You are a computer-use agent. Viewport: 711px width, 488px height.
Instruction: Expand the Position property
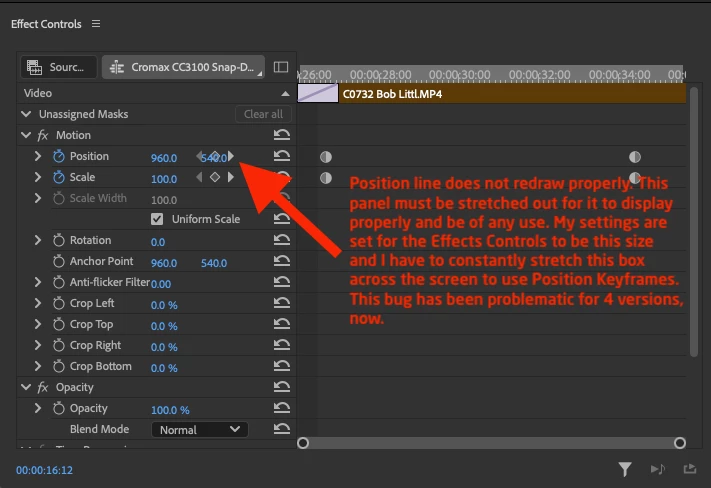point(38,156)
